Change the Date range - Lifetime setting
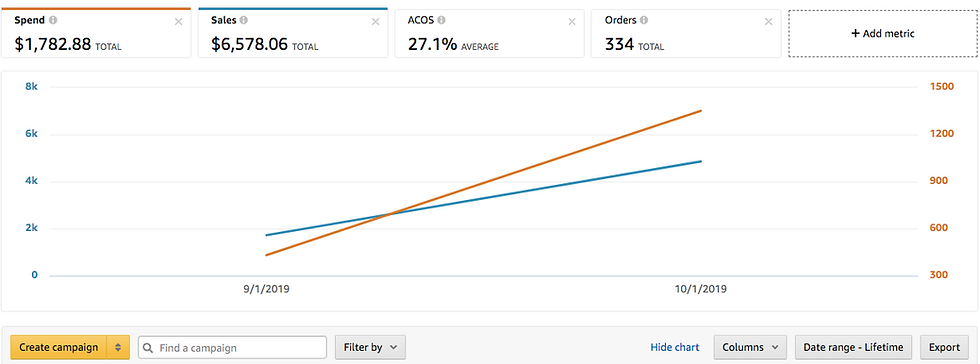Screen dimensions: 980x364 coord(854,347)
